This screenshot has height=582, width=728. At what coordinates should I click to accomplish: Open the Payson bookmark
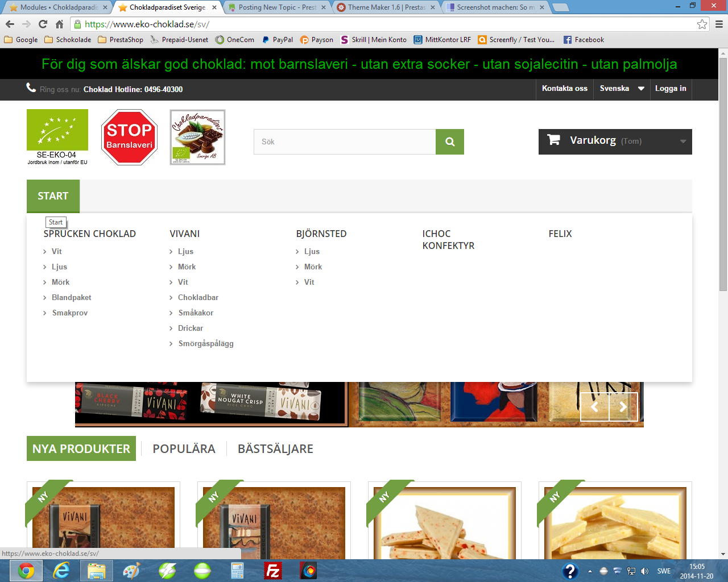coord(316,40)
